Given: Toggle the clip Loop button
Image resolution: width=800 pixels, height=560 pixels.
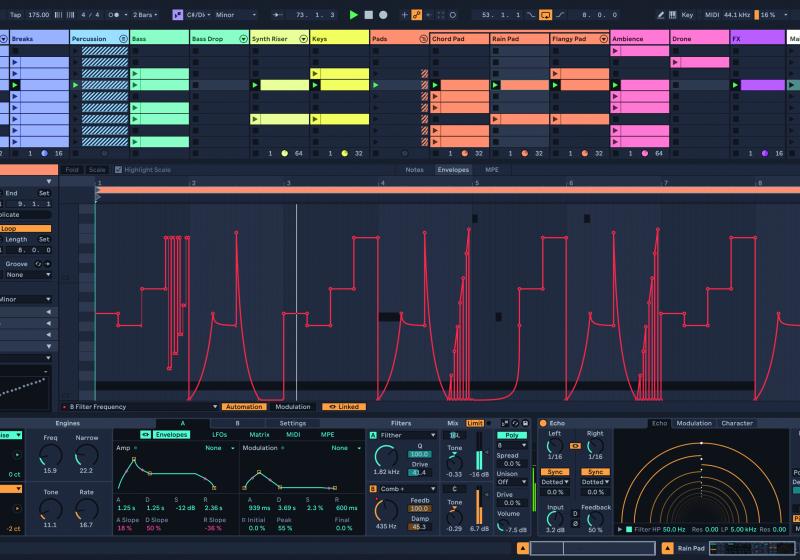Looking at the screenshot, I should (x=26, y=228).
